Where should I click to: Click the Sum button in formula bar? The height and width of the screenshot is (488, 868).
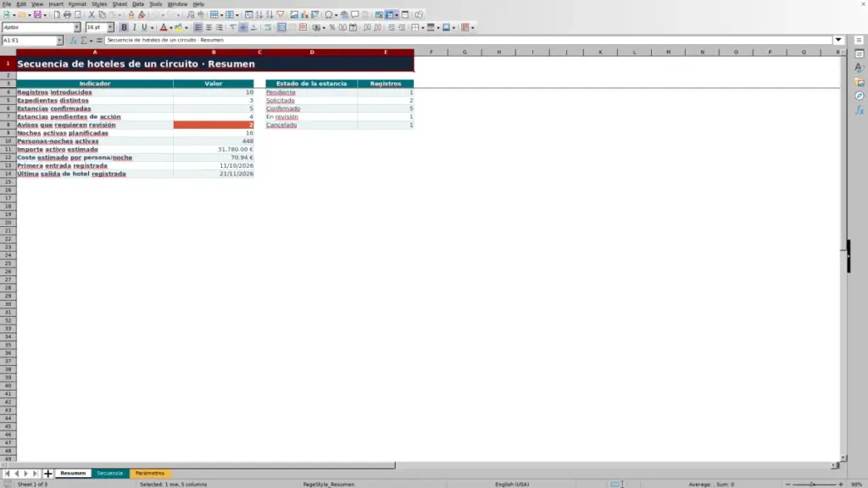[84, 41]
